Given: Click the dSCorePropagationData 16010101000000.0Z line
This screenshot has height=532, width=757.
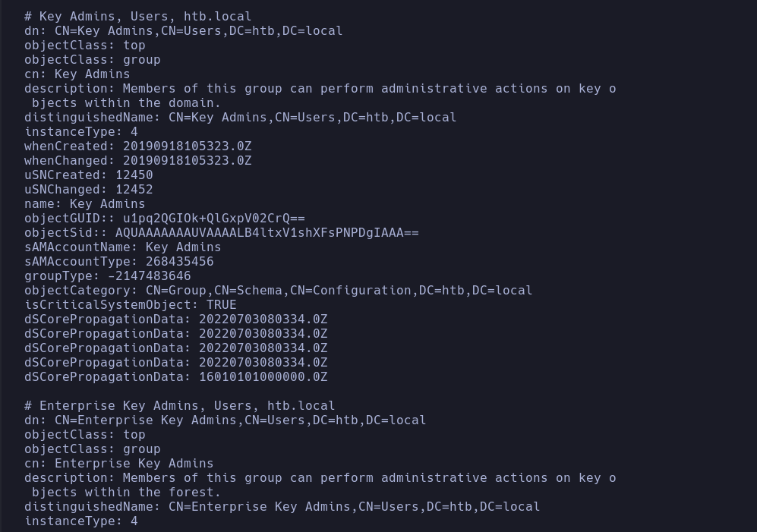Looking at the screenshot, I should click(175, 377).
